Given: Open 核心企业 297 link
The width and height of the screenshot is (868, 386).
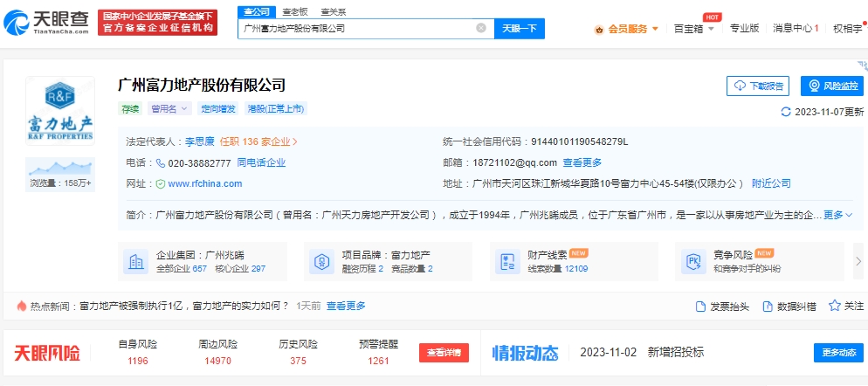Looking at the screenshot, I should 239,269.
